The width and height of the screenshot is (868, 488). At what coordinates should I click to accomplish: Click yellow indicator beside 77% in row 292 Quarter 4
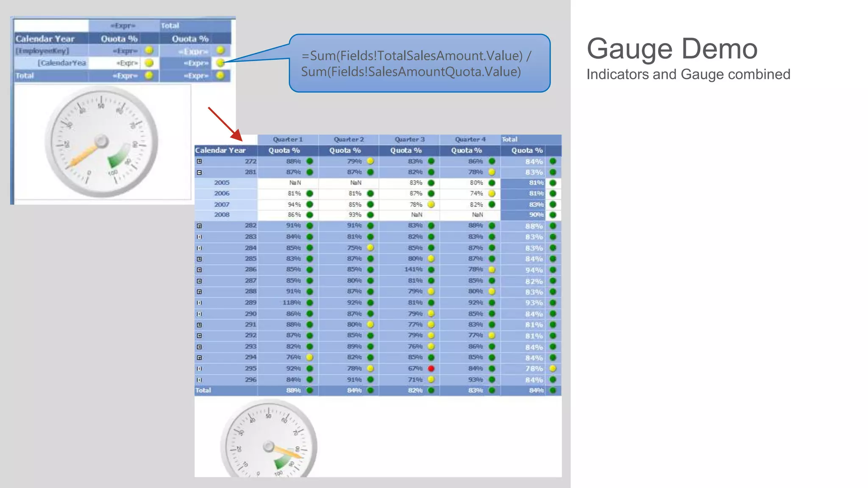pyautogui.click(x=492, y=335)
